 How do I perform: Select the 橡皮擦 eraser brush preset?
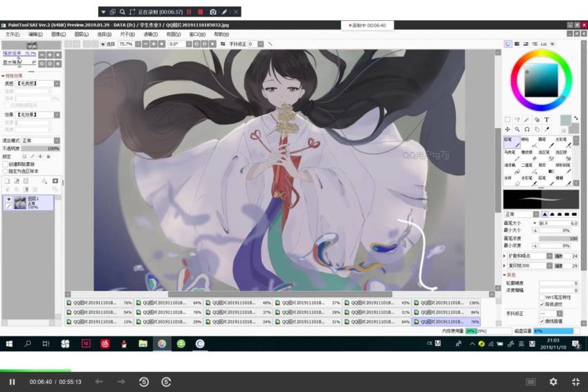pyautogui.click(x=529, y=155)
